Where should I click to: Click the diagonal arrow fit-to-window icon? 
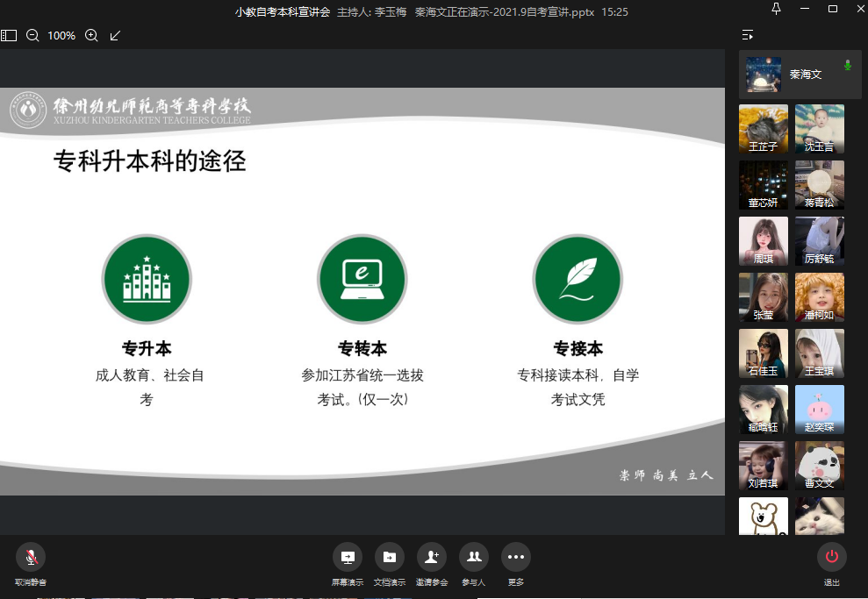tap(116, 36)
